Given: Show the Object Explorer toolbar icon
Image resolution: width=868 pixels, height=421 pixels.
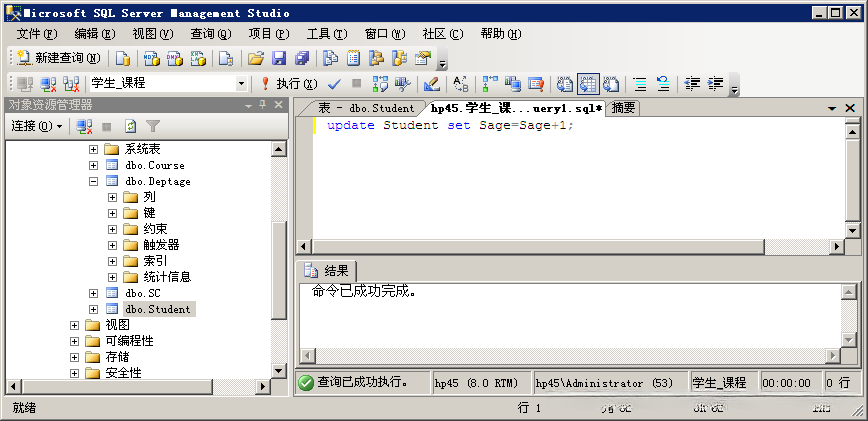Looking at the screenshot, I should coord(376,58).
